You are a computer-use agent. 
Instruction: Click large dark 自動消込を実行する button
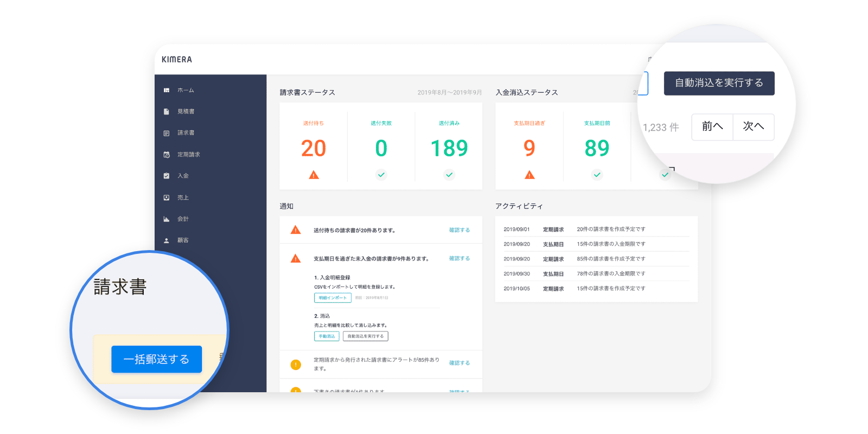click(719, 83)
